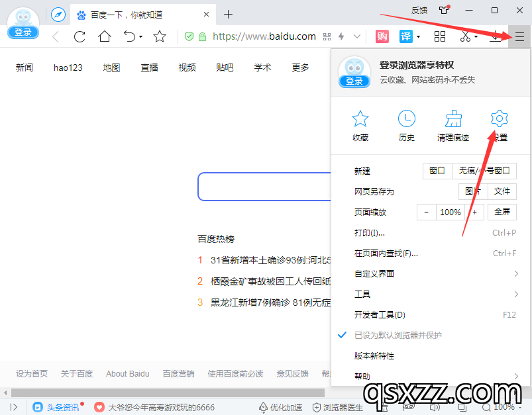Click the 贴吧 navigation link
Screen dimensions: 532x415
pyautogui.click(x=225, y=68)
